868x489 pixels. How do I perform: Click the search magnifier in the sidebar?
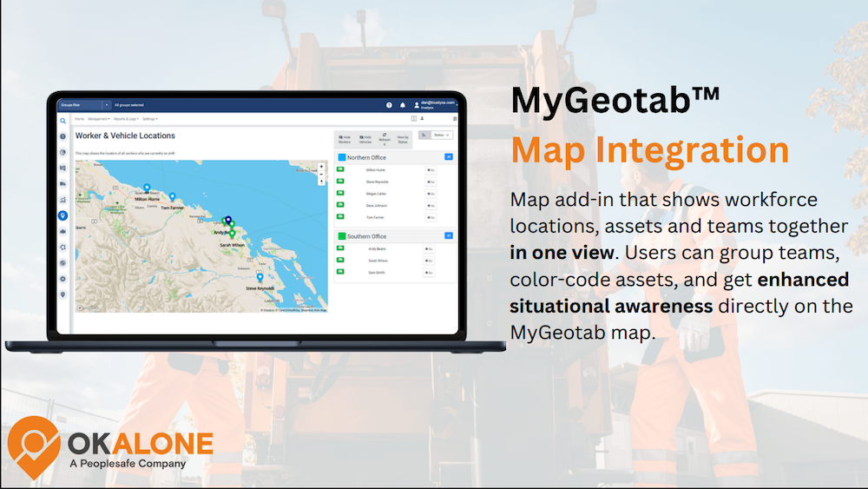(63, 121)
